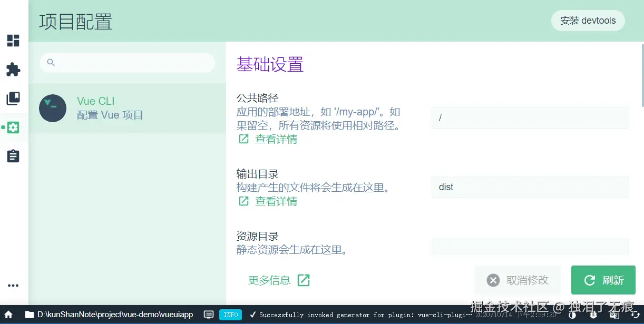The width and height of the screenshot is (644, 324).
Task: Select the Vue CLI configuration entry
Action: 127,108
